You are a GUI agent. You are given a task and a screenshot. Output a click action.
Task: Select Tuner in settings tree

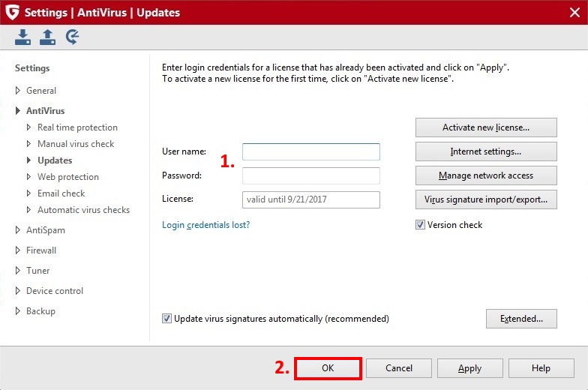[37, 270]
